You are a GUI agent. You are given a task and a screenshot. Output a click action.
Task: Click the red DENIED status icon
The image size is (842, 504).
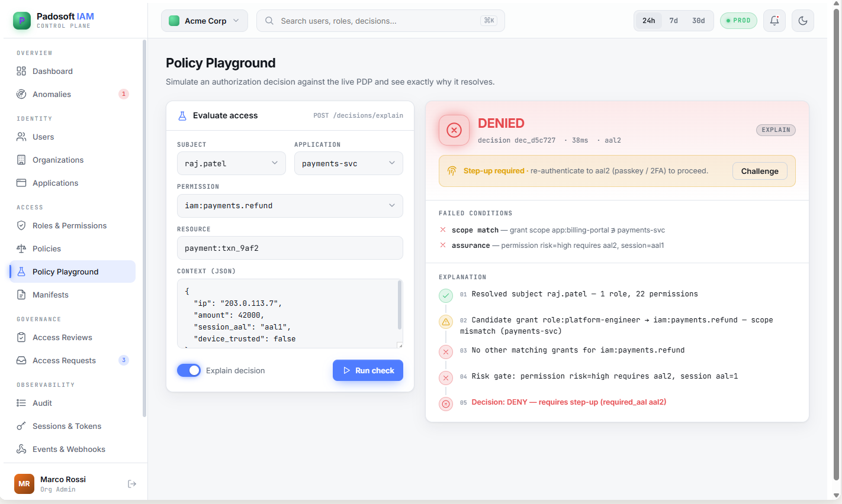tap(454, 130)
